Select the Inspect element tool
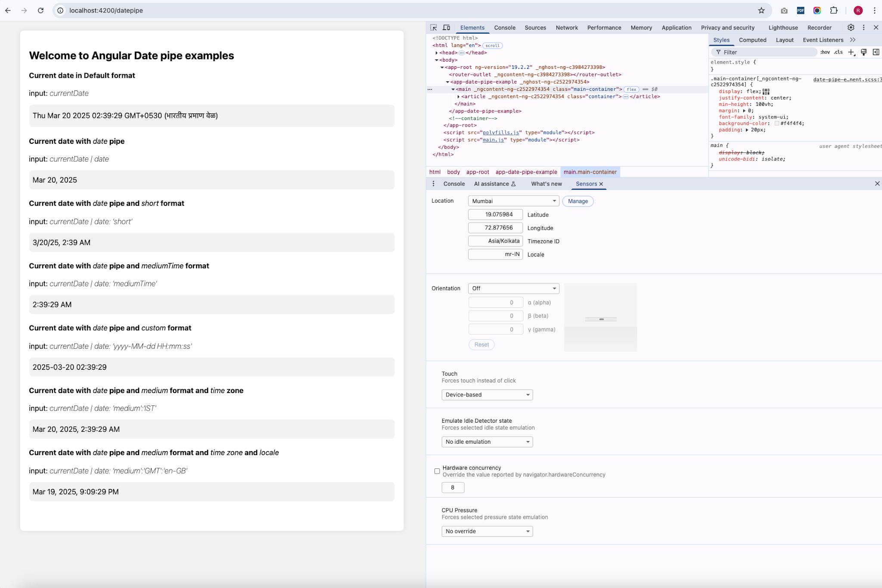Viewport: 882px width, 588px height. (434, 28)
